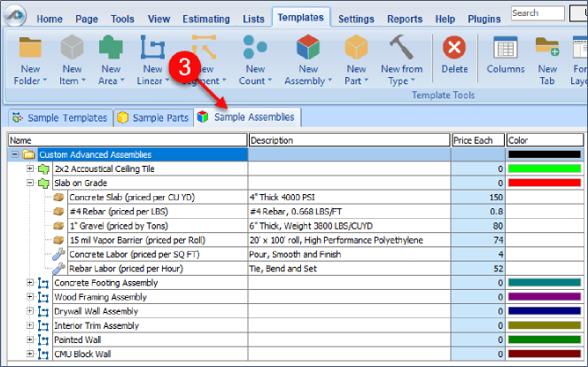The height and width of the screenshot is (367, 588).
Task: Click the New Part icon
Action: click(356, 47)
